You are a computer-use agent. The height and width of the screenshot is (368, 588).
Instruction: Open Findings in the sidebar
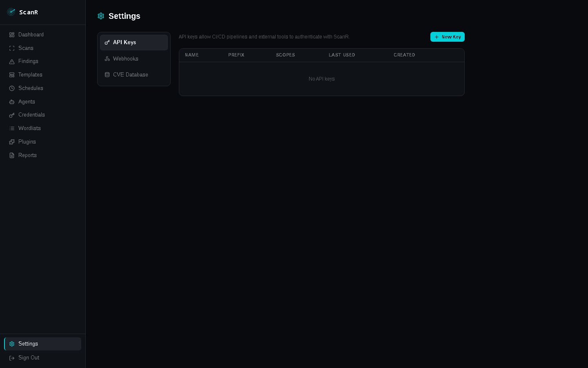(x=43, y=61)
